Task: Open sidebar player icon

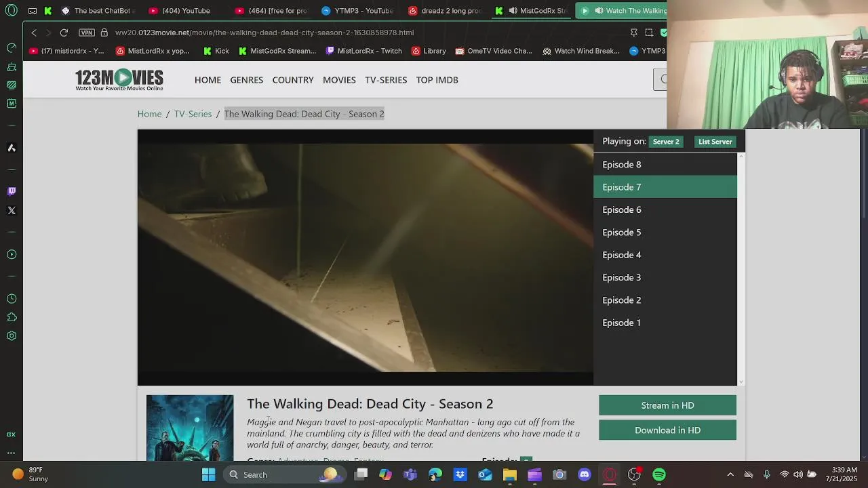Action: click(12, 254)
